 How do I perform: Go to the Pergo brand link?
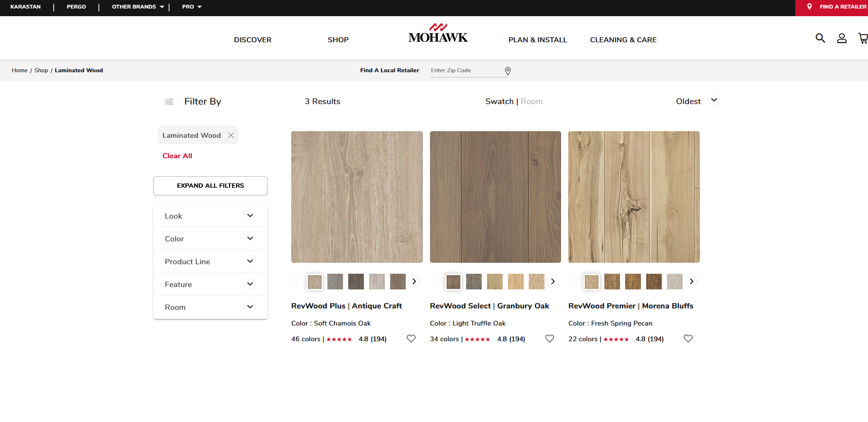(76, 7)
